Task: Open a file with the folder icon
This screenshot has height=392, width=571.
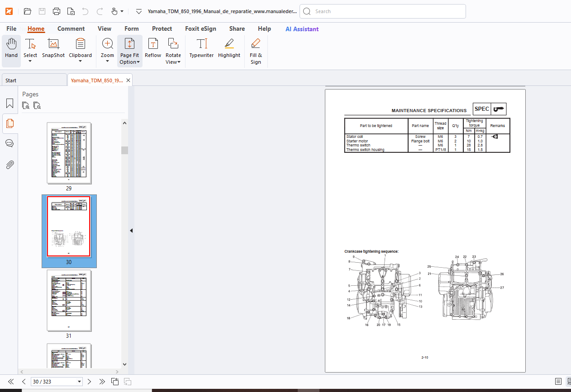Action: coord(27,11)
